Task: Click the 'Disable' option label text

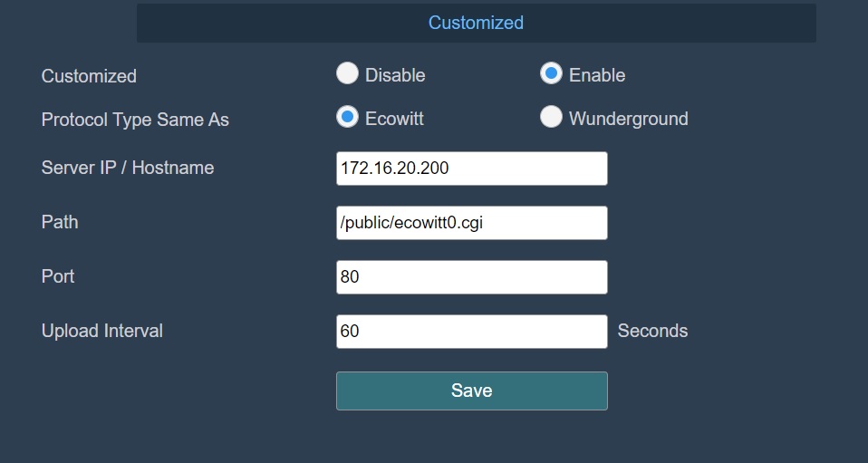Action: [x=395, y=75]
